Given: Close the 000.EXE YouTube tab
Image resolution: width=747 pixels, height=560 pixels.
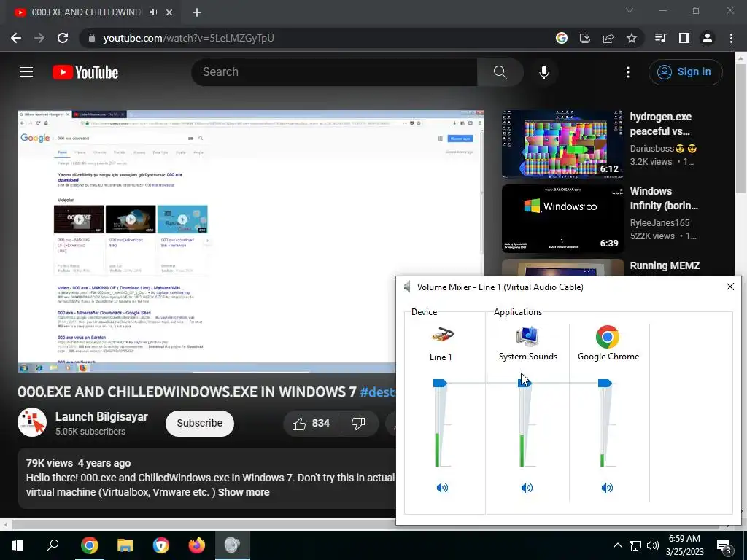Looking at the screenshot, I should point(169,12).
